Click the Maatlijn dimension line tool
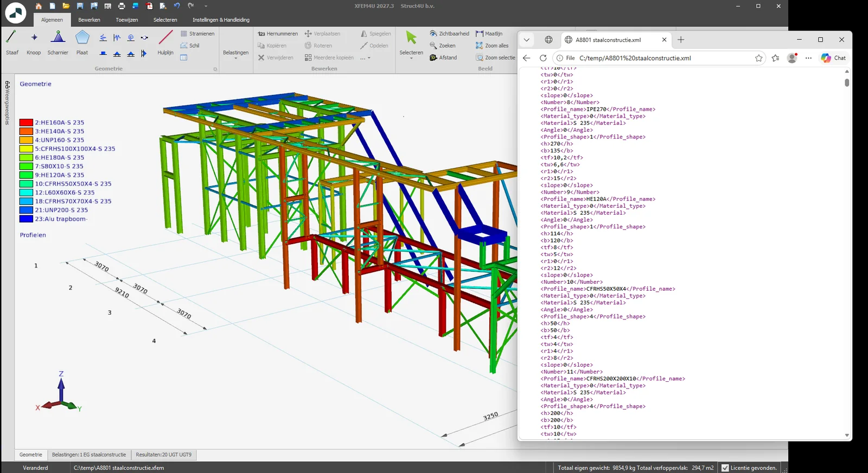The image size is (868, 473). [x=489, y=34]
